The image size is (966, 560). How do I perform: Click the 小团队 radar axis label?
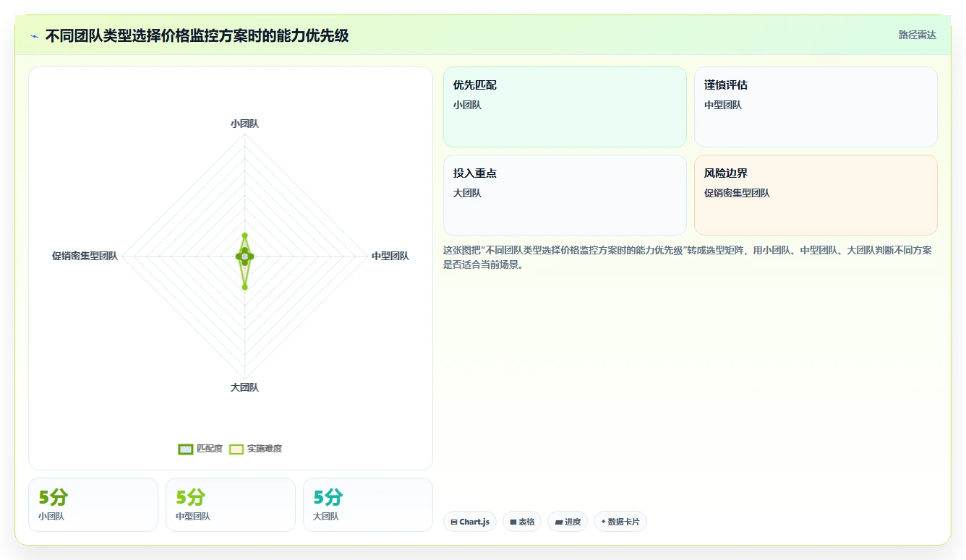[x=244, y=124]
